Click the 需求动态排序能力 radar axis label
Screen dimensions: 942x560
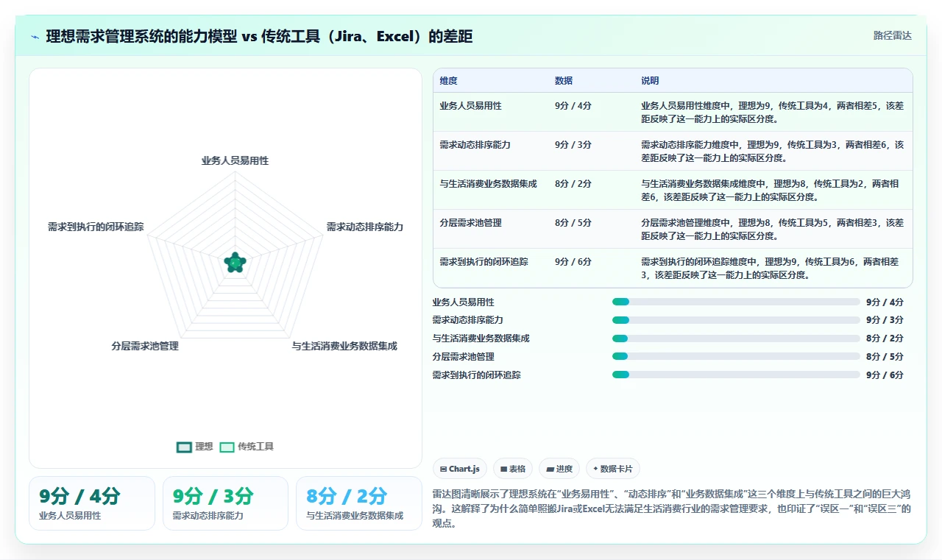(x=365, y=227)
